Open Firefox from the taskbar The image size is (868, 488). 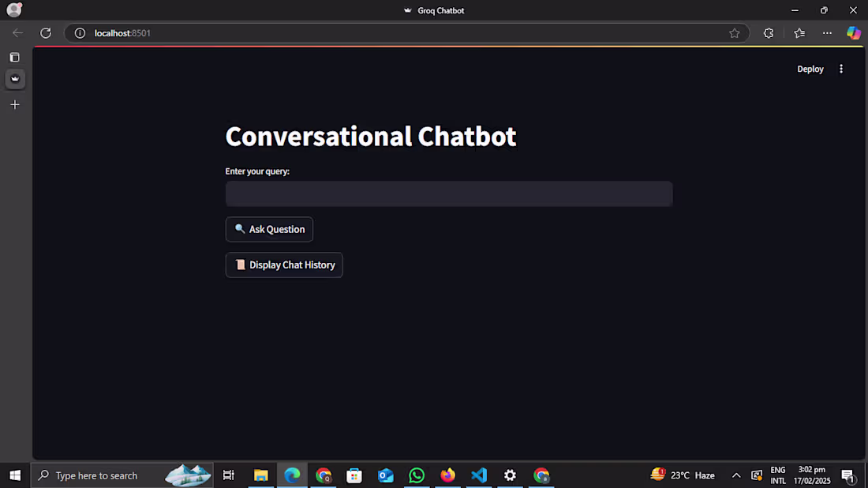click(447, 475)
